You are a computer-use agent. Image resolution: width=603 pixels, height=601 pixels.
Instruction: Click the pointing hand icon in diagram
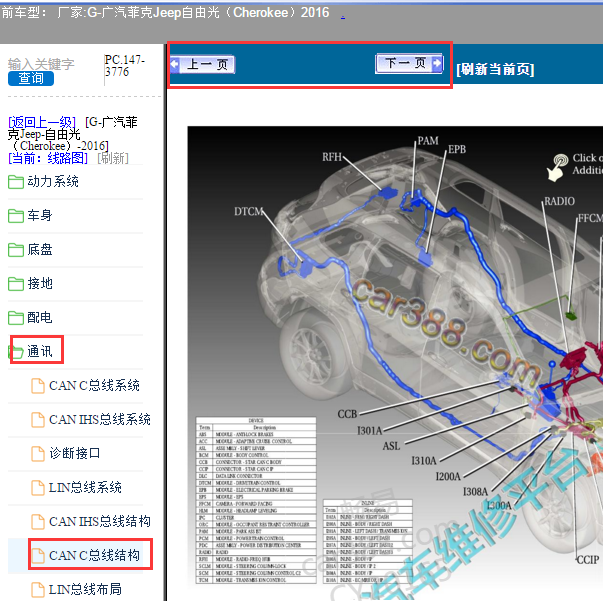point(558,168)
